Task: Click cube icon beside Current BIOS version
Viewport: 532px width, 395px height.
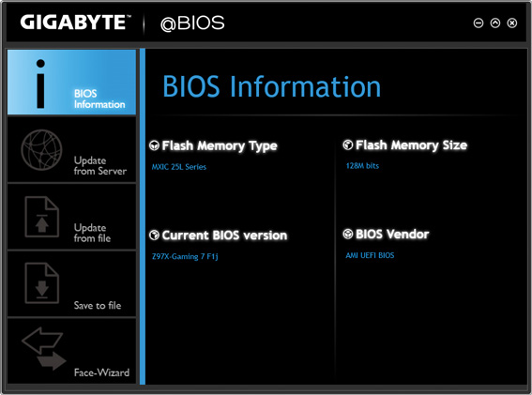Action: click(154, 235)
